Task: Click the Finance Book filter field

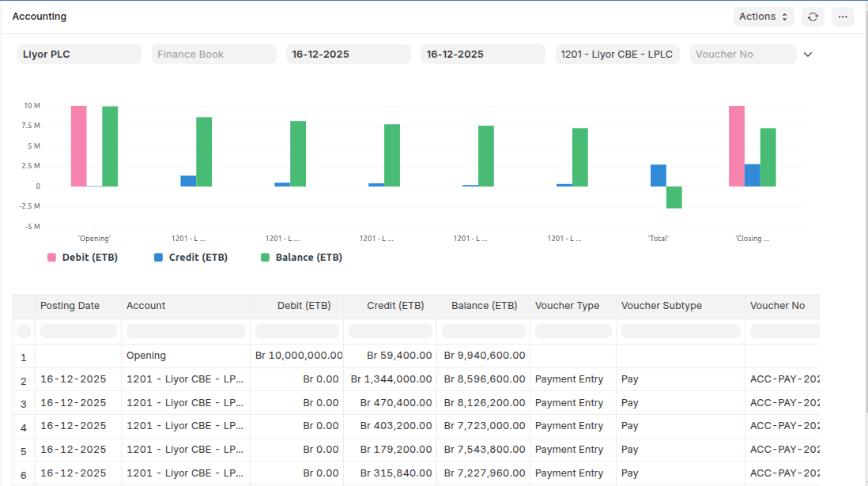Action: pyautogui.click(x=213, y=55)
